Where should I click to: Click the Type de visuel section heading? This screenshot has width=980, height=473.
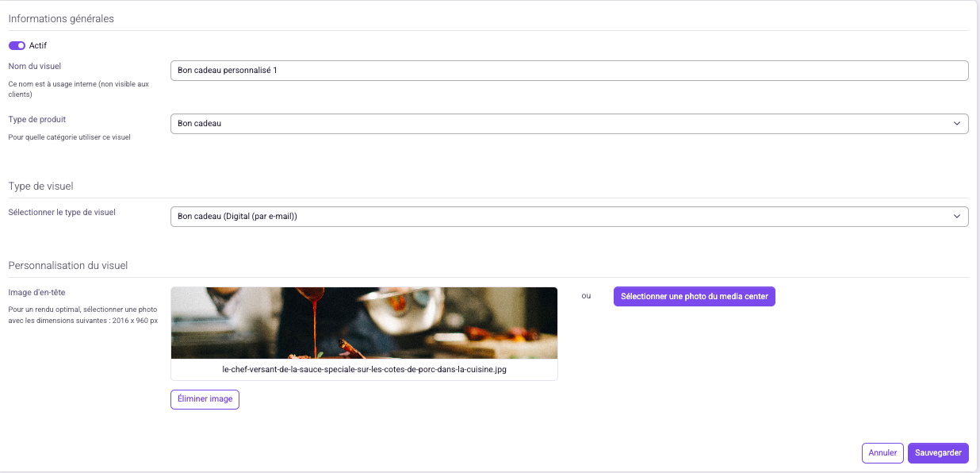coord(40,187)
